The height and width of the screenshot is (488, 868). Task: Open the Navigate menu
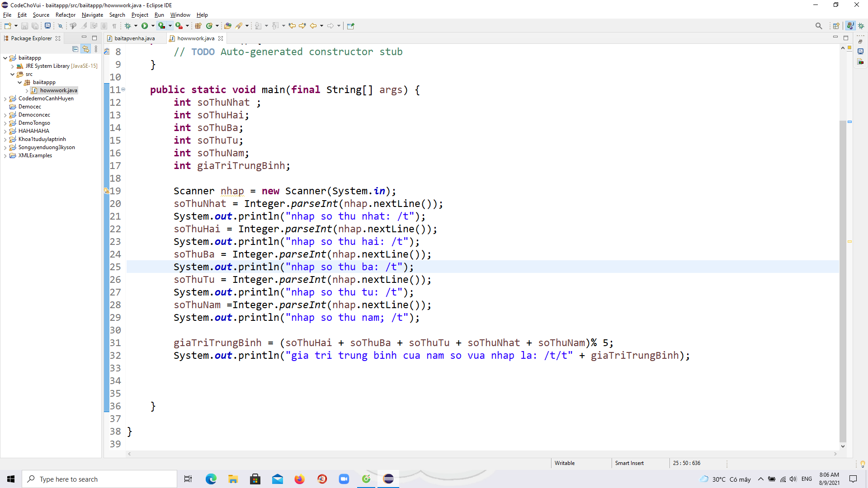click(x=92, y=15)
